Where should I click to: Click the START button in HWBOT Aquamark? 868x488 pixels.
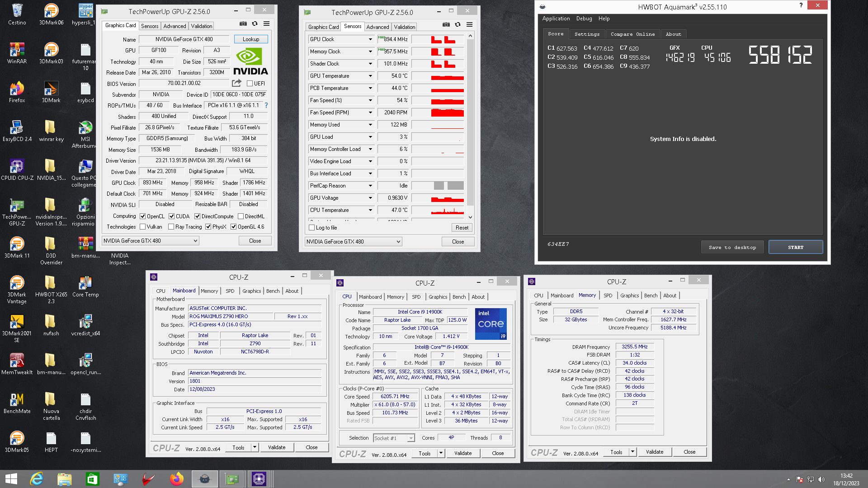[x=796, y=247]
